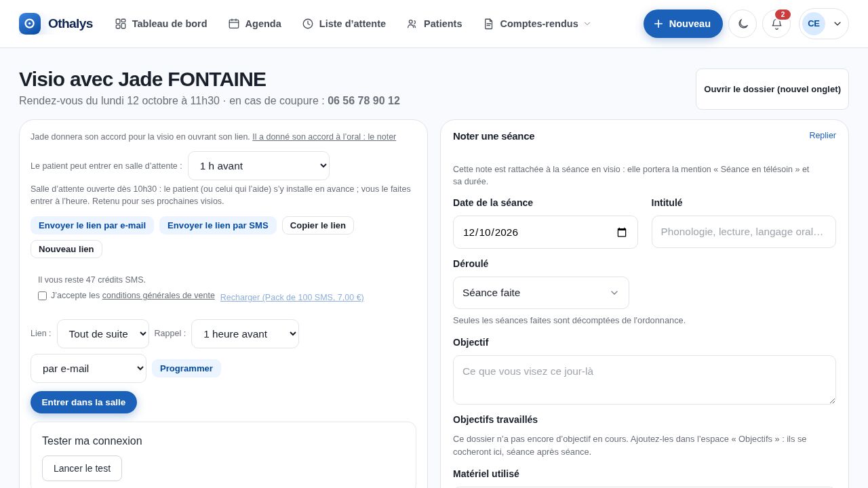Open the waiting room entry time dropdown

[x=258, y=166]
